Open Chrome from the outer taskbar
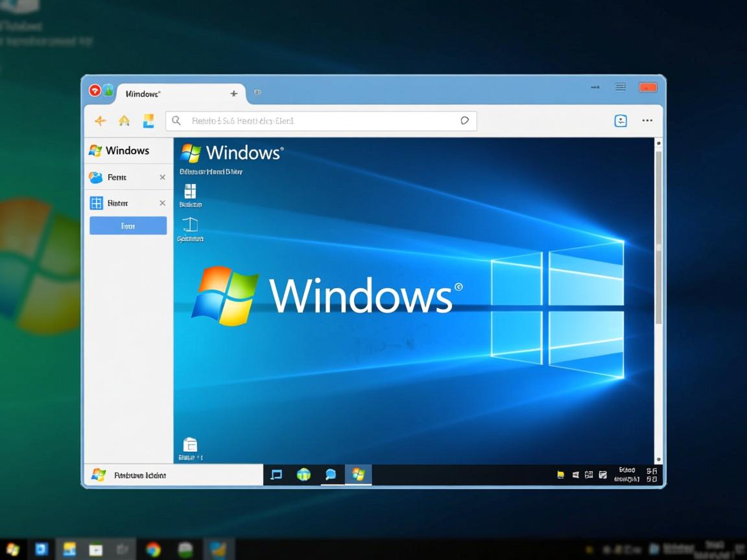This screenshot has width=747, height=560. [x=153, y=550]
